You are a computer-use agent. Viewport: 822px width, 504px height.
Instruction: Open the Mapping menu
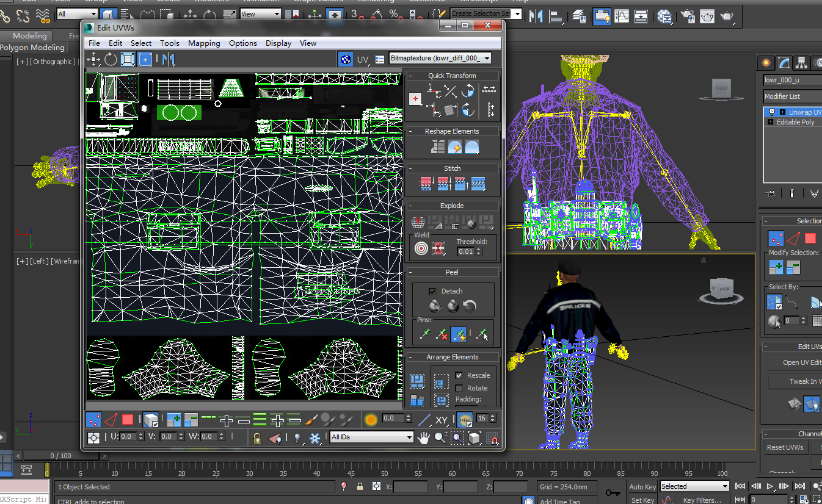(204, 43)
